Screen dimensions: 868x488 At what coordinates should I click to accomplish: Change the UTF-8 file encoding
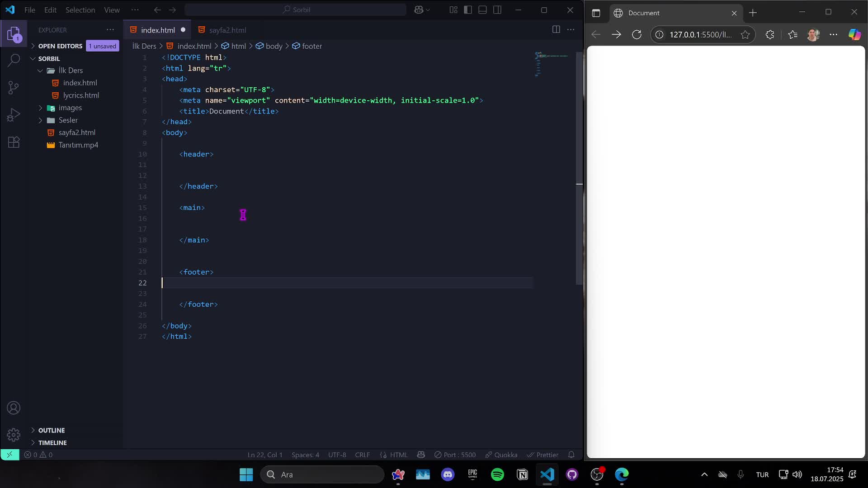click(x=337, y=455)
